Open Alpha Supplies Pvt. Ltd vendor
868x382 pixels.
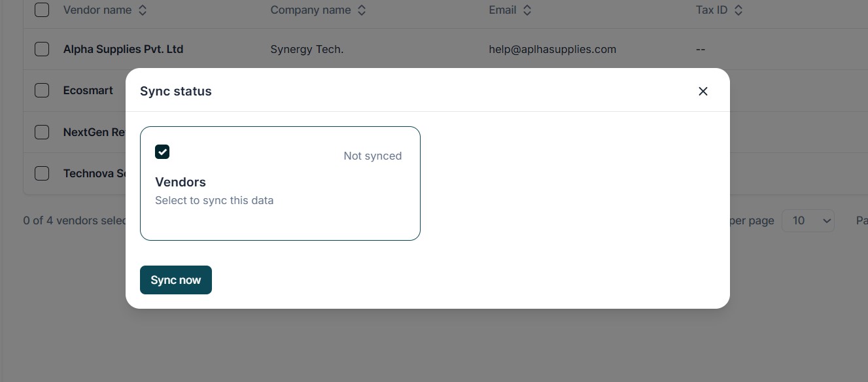pyautogui.click(x=123, y=49)
